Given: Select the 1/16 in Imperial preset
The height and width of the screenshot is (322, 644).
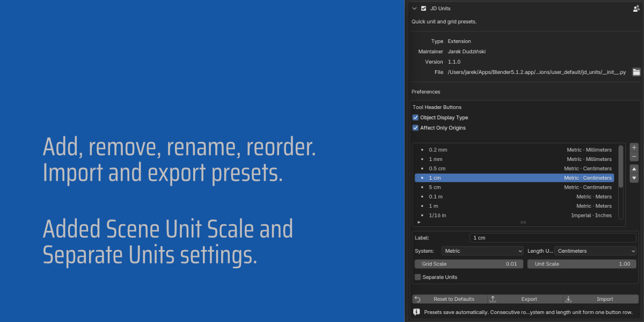Looking at the screenshot, I should tap(515, 215).
